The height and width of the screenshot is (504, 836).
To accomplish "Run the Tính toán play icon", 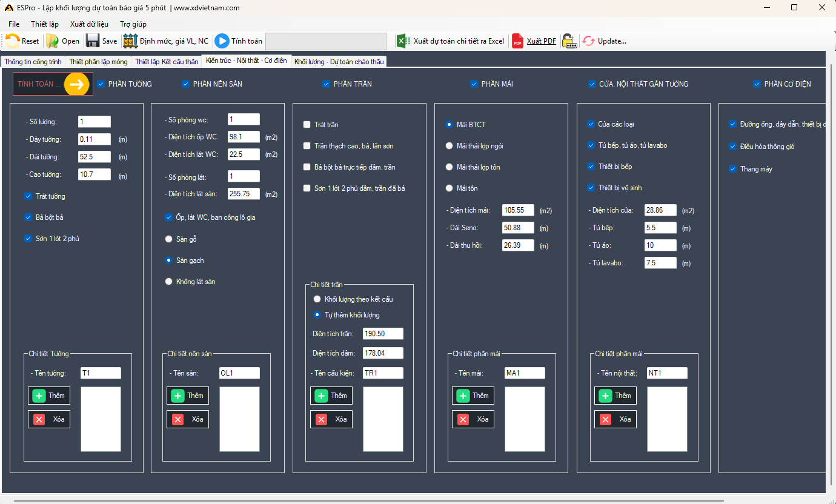I will pos(222,41).
